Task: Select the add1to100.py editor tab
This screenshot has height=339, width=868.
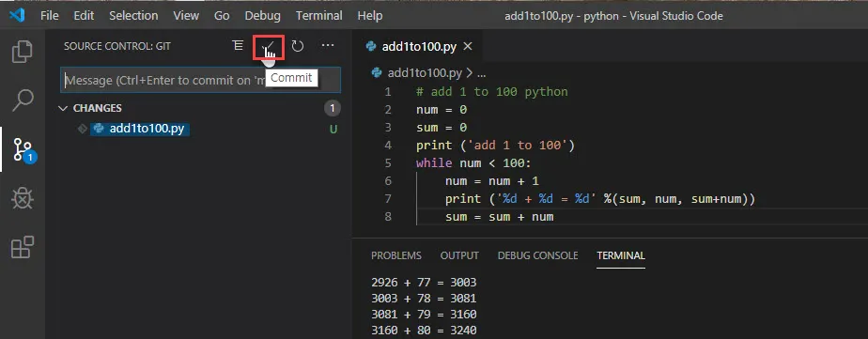Action: click(x=419, y=46)
